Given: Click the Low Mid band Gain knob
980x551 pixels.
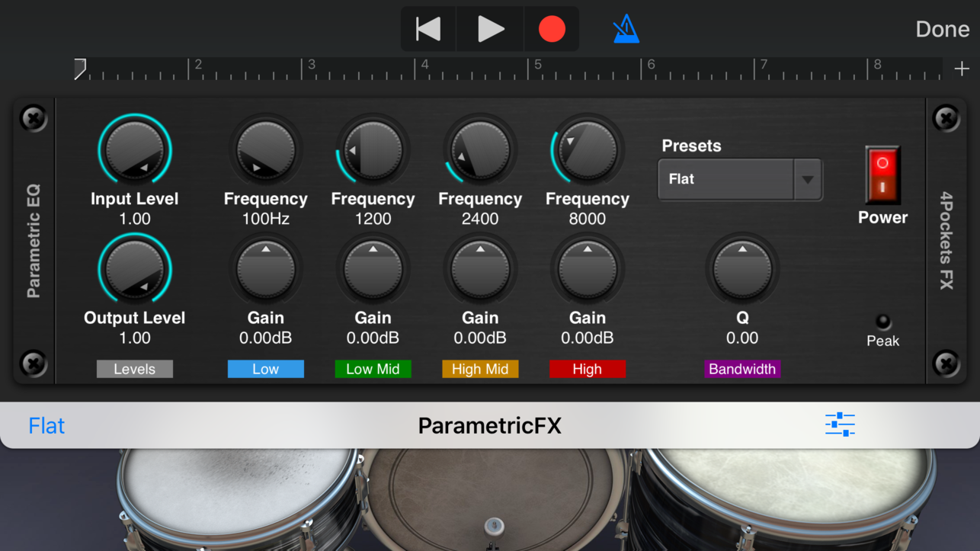Looking at the screenshot, I should (373, 269).
